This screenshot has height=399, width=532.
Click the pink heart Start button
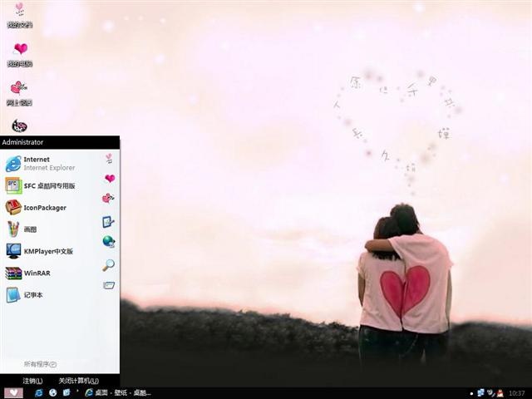coord(13,393)
